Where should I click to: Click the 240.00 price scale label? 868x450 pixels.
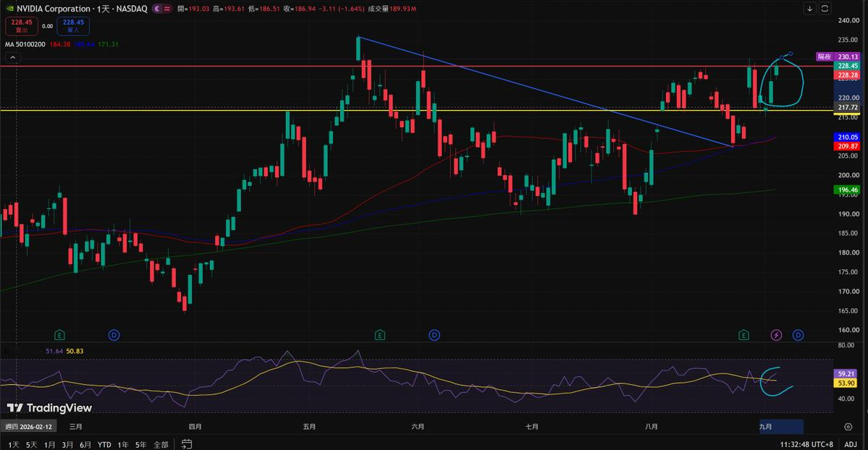coord(848,20)
